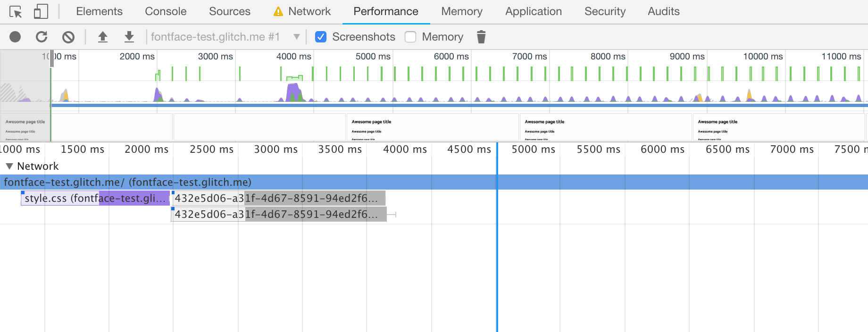Screen dimensions: 868x332
Task: Click the save profile download icon
Action: coord(129,37)
